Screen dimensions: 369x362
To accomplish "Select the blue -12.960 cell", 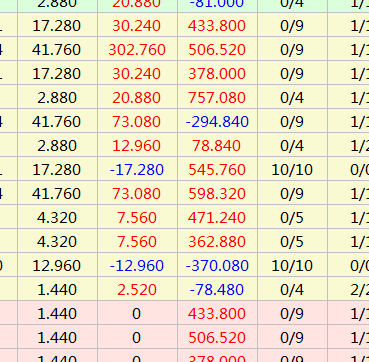I will coord(137,265).
